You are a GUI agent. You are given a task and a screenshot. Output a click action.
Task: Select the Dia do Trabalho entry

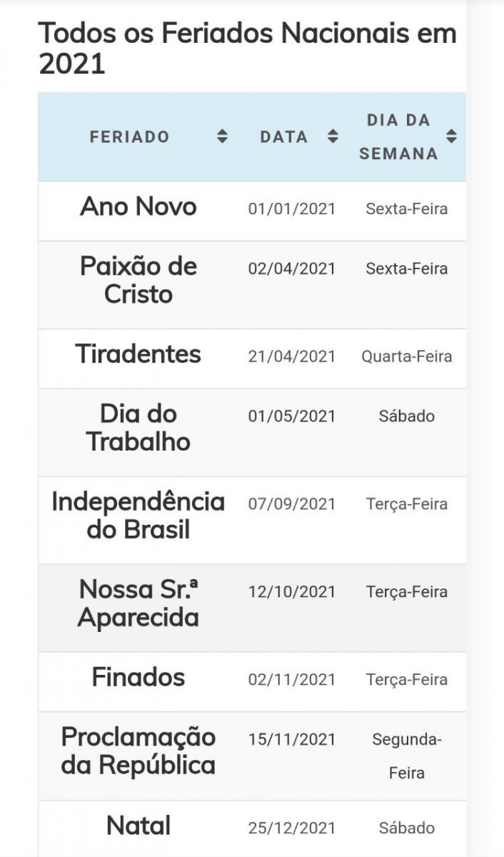(x=138, y=428)
